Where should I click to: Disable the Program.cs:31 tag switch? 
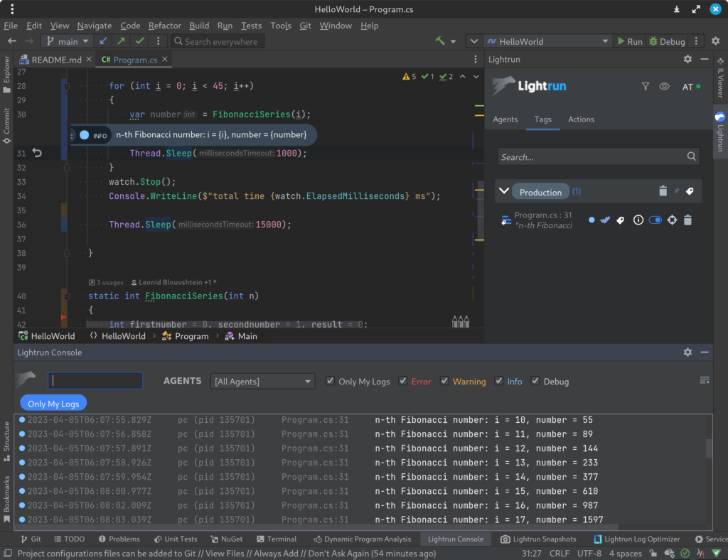[655, 220]
